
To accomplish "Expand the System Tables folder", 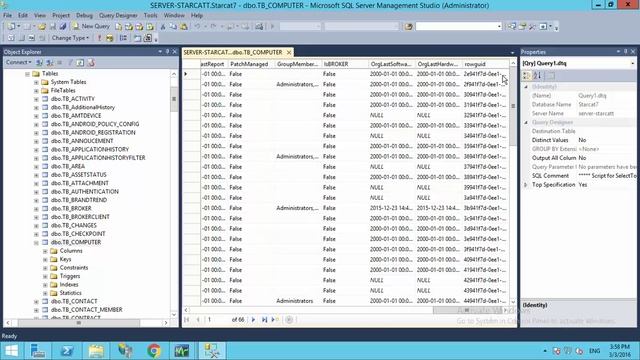I will [36, 82].
